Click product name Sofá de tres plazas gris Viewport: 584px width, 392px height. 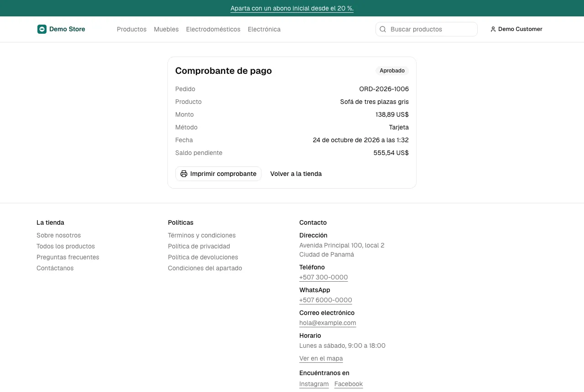[374, 102]
